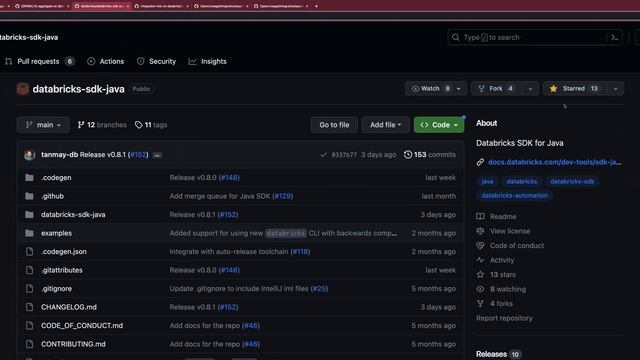View the 13 stars link

click(502, 274)
